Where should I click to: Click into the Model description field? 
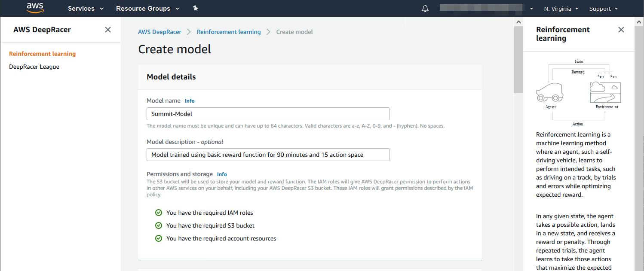pyautogui.click(x=267, y=155)
